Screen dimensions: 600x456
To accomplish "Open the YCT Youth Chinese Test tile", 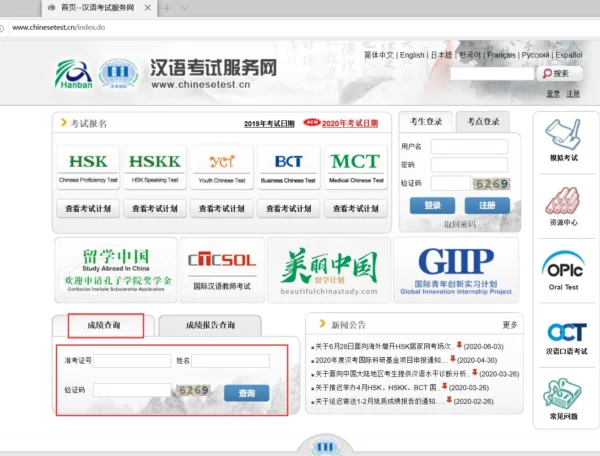I will pyautogui.click(x=222, y=167).
